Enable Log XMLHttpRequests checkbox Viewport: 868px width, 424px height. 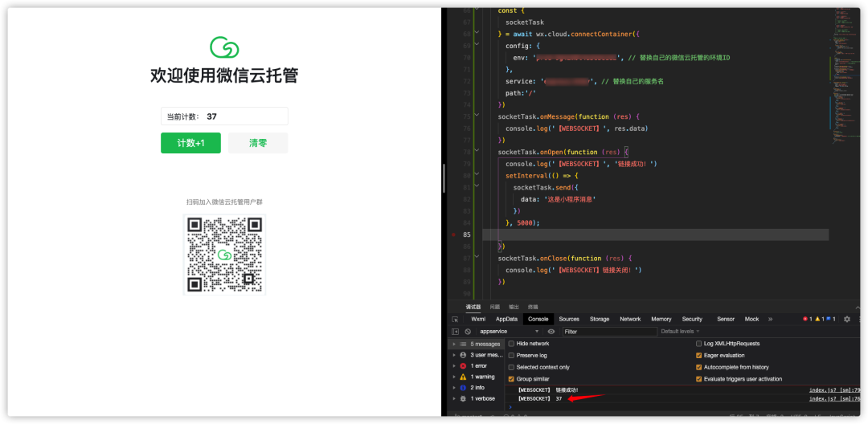[x=698, y=343]
